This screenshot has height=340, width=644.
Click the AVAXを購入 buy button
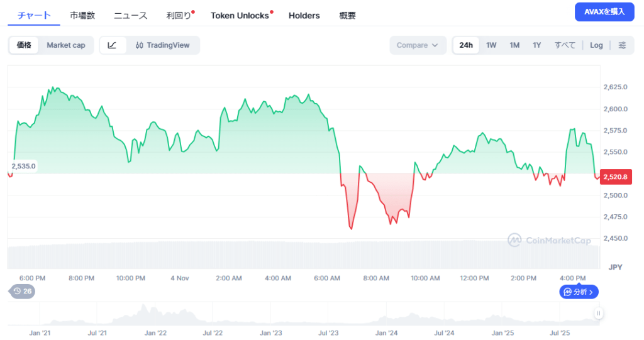click(604, 12)
